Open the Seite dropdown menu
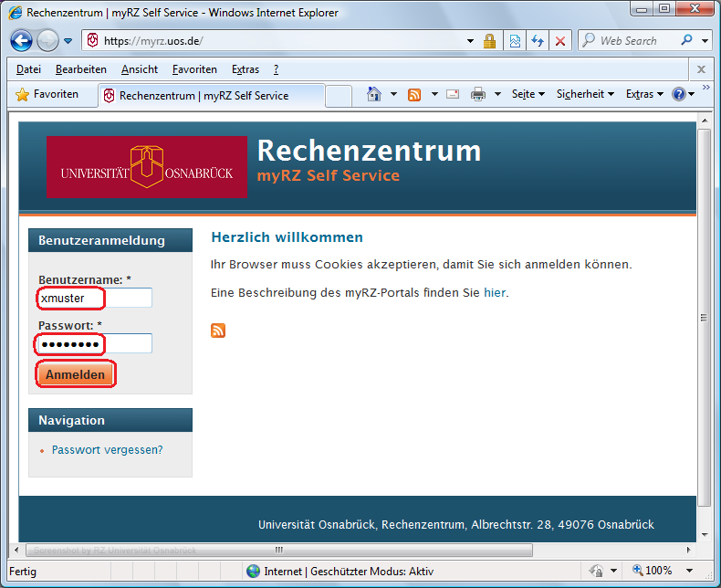Screen dimensions: 721x588 [x=528, y=94]
